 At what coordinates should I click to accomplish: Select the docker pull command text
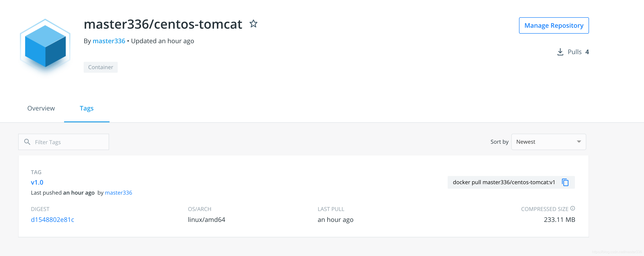pyautogui.click(x=504, y=182)
